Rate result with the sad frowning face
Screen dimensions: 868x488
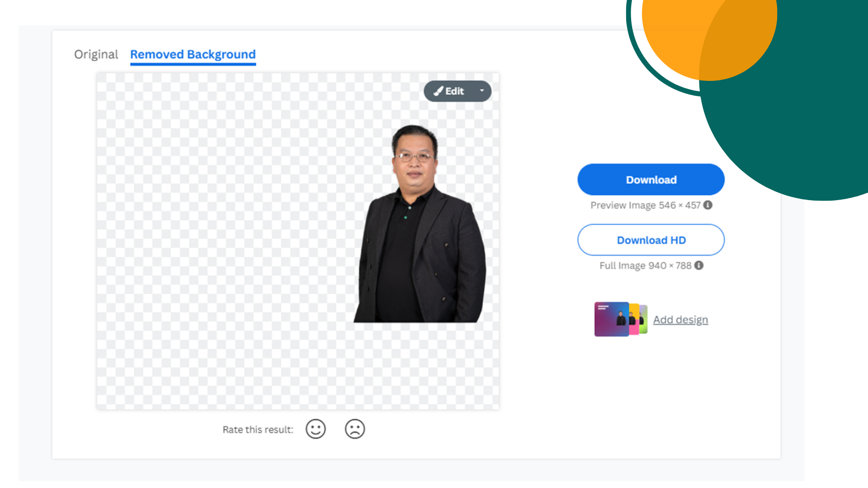pyautogui.click(x=355, y=429)
